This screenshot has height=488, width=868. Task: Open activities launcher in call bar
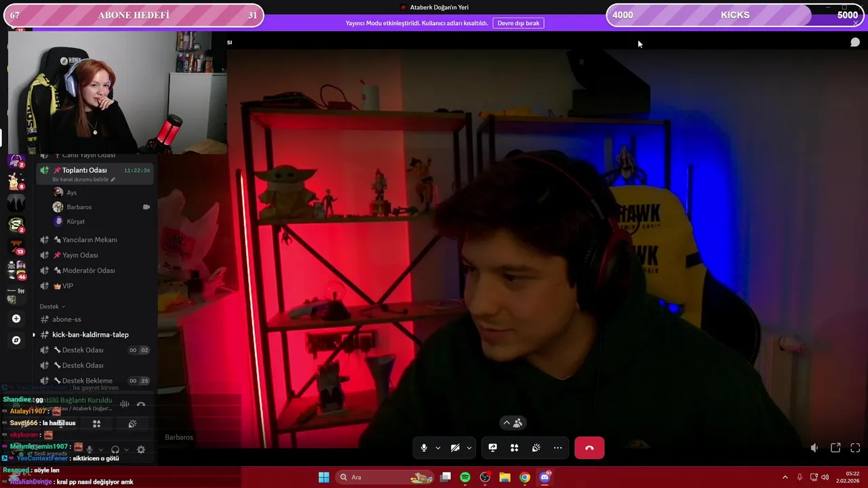point(515,448)
